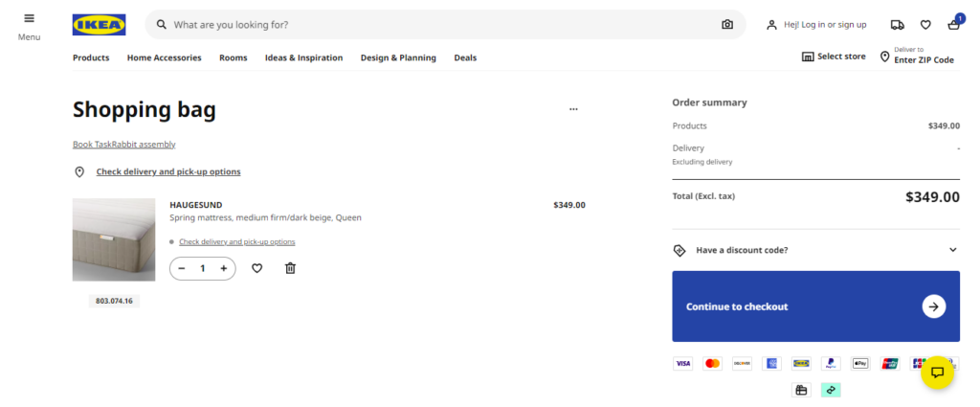980x407 pixels.
Task: Click the Visa payment icon
Action: [x=682, y=364]
